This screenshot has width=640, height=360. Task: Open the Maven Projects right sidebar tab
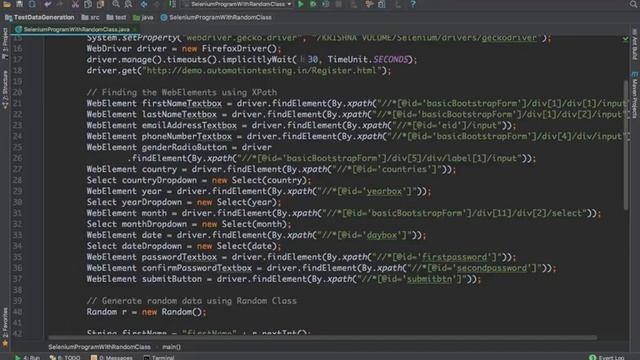pyautogui.click(x=635, y=95)
